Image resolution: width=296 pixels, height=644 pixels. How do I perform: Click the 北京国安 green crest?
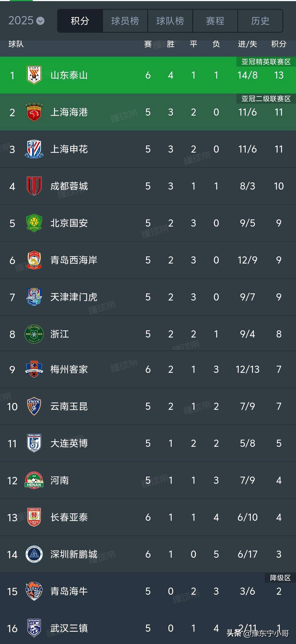[x=34, y=223]
